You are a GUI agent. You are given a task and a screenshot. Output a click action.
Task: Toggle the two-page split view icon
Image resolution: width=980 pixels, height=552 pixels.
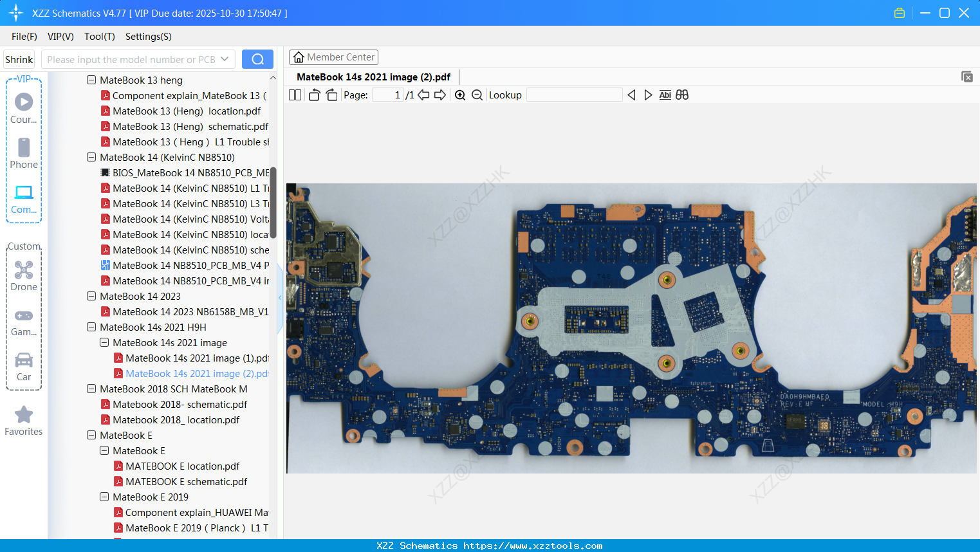click(295, 95)
